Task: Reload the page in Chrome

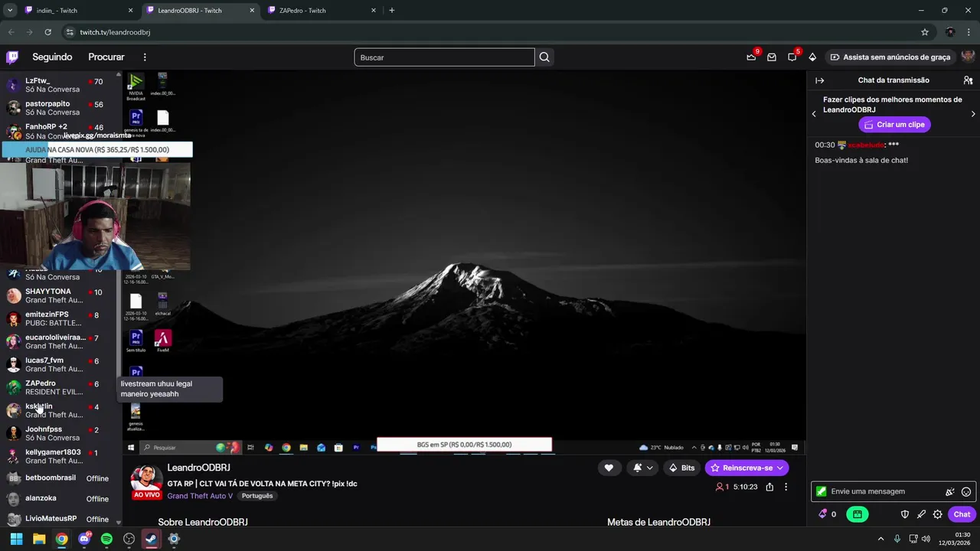Action: 47,32
